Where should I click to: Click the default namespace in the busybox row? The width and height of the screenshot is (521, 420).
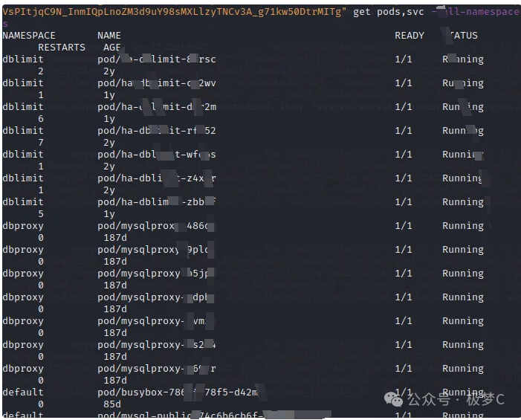pyautogui.click(x=23, y=392)
